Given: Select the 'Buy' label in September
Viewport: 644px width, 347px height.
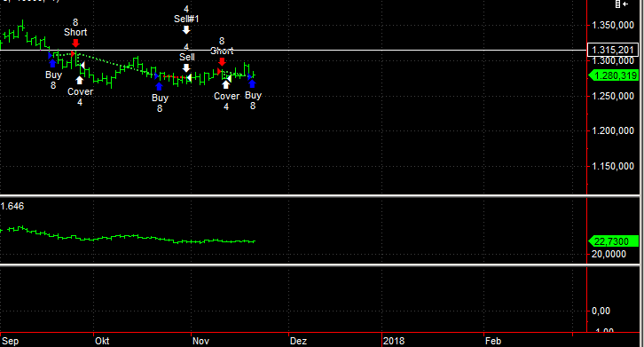Looking at the screenshot, I should click(x=53, y=75).
